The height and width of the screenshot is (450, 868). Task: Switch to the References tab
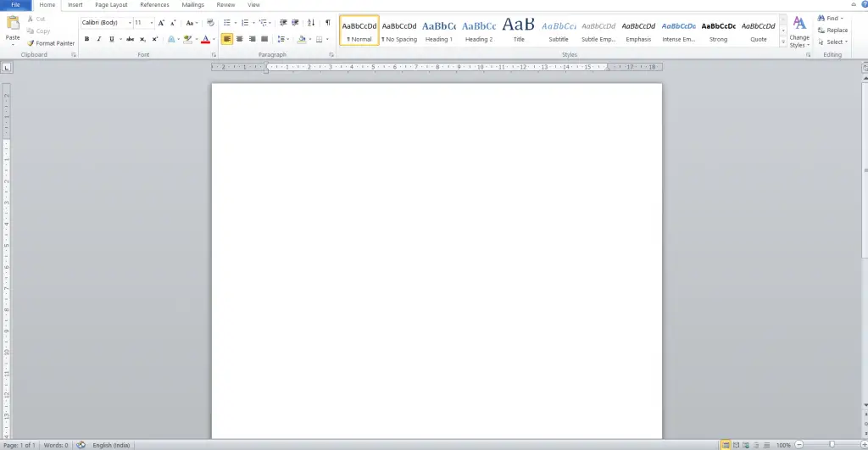coord(154,5)
